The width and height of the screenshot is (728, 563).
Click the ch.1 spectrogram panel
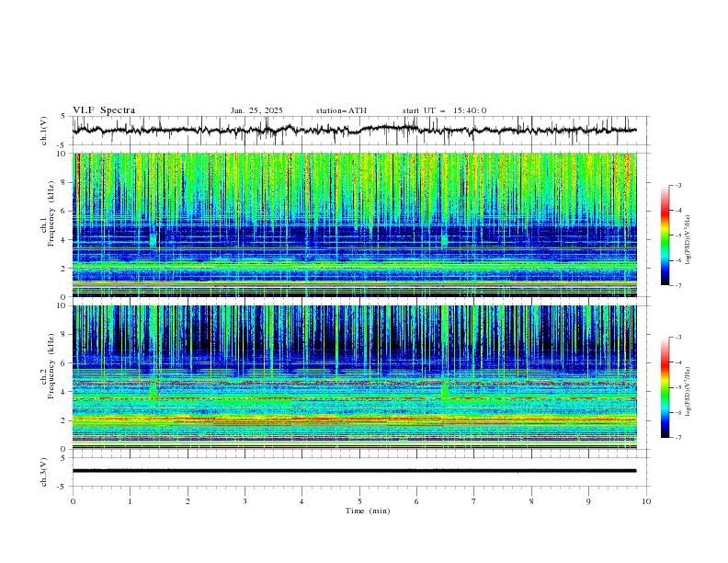pos(355,224)
